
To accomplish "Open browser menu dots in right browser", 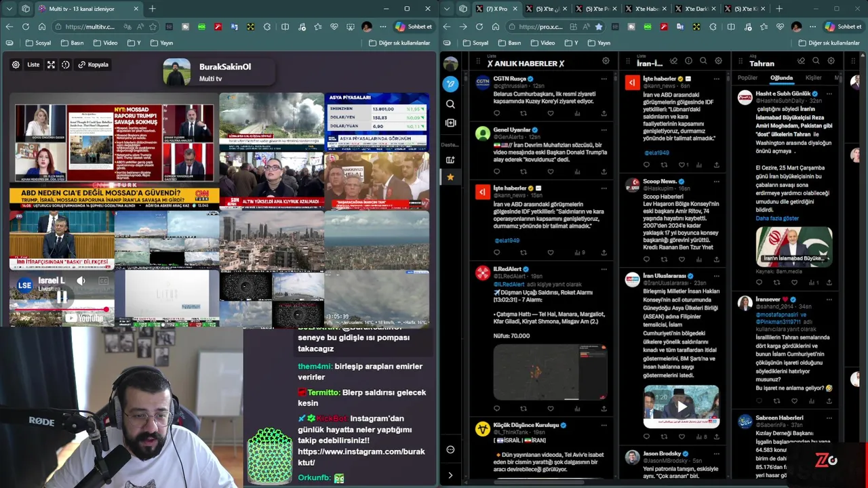I will 812,26.
